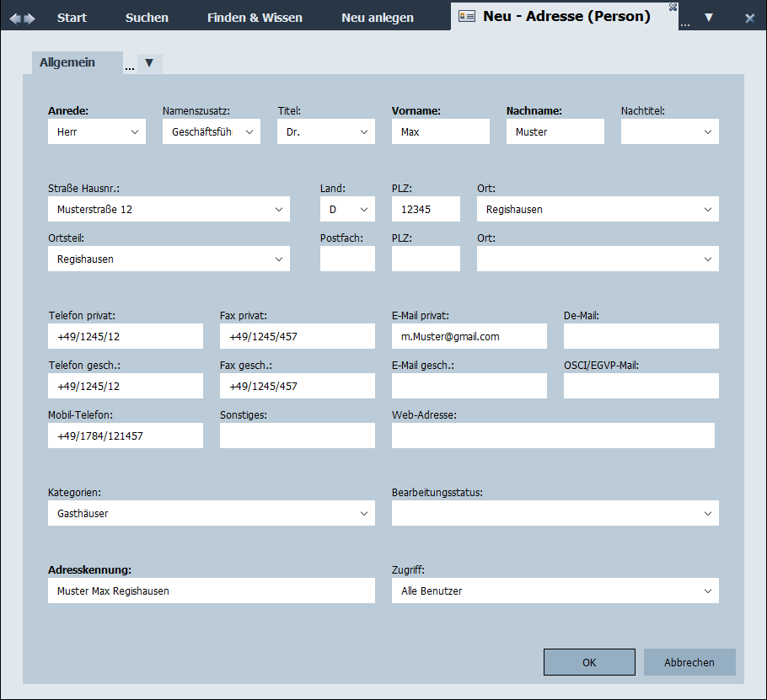Switch to the Suchen tab

click(x=147, y=18)
